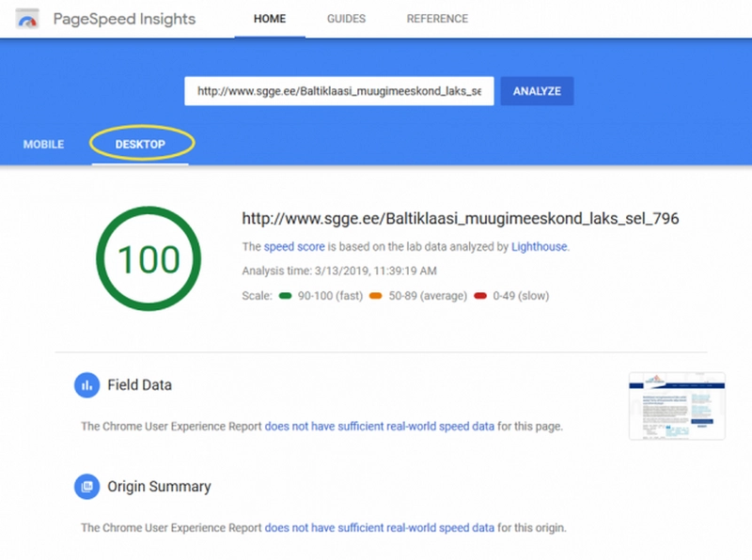The width and height of the screenshot is (752, 560).
Task: Focus the URL input field
Action: (338, 91)
